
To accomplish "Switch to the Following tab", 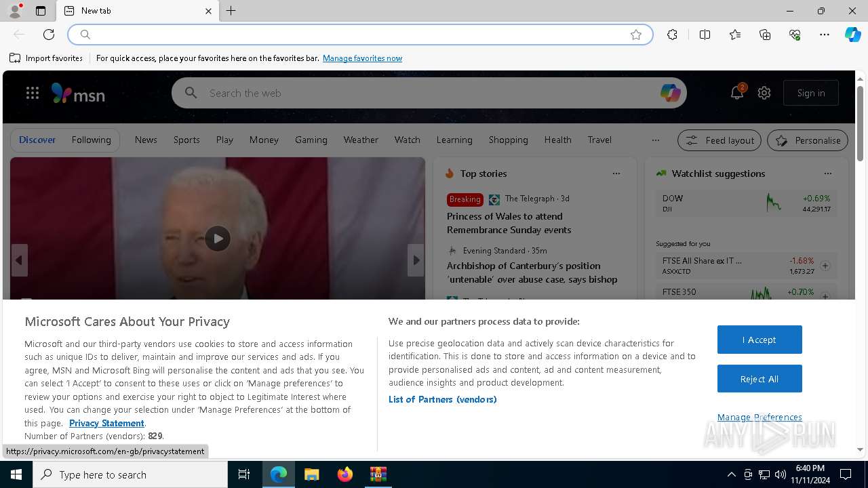I will (91, 140).
